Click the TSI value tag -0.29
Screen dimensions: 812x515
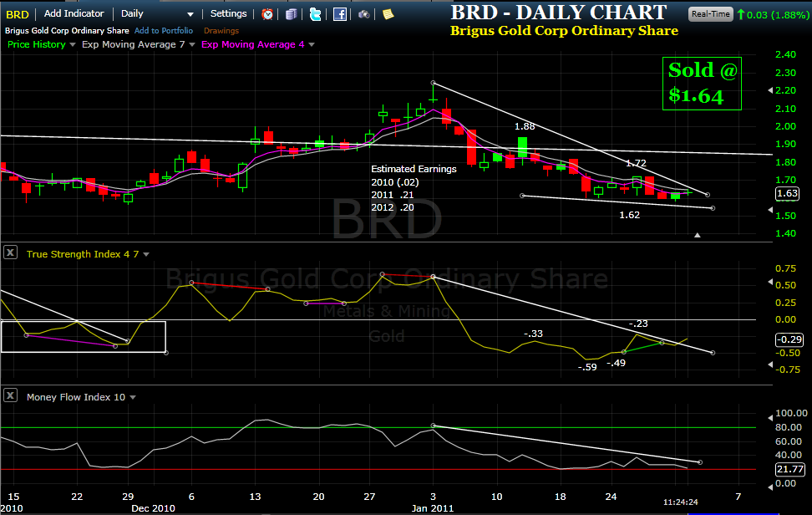pyautogui.click(x=789, y=339)
